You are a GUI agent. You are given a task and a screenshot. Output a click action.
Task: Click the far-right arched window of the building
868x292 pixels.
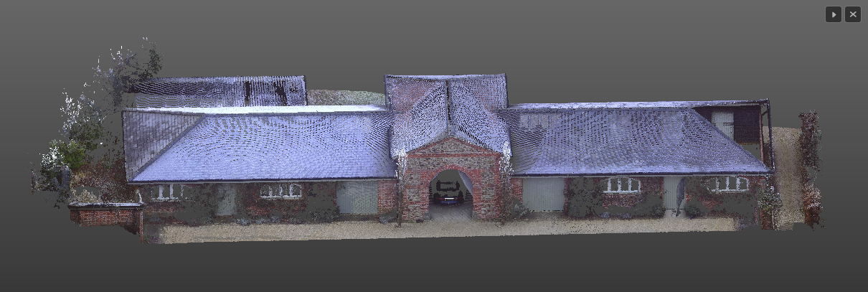pos(727,184)
